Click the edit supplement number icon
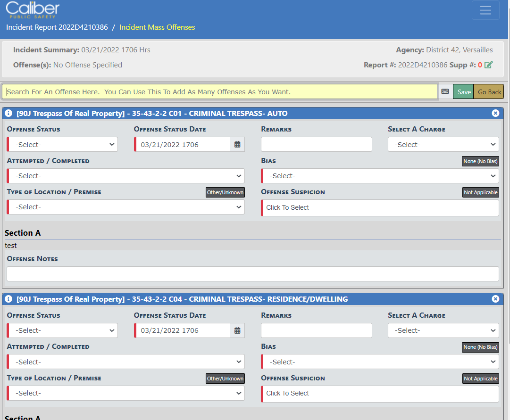510x420 pixels. (489, 65)
